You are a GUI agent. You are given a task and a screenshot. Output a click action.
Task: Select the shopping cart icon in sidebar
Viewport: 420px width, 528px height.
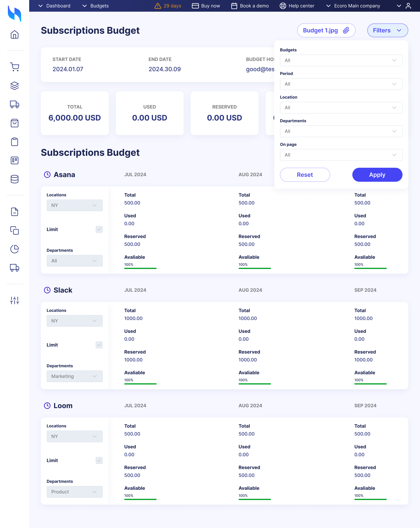(x=14, y=67)
